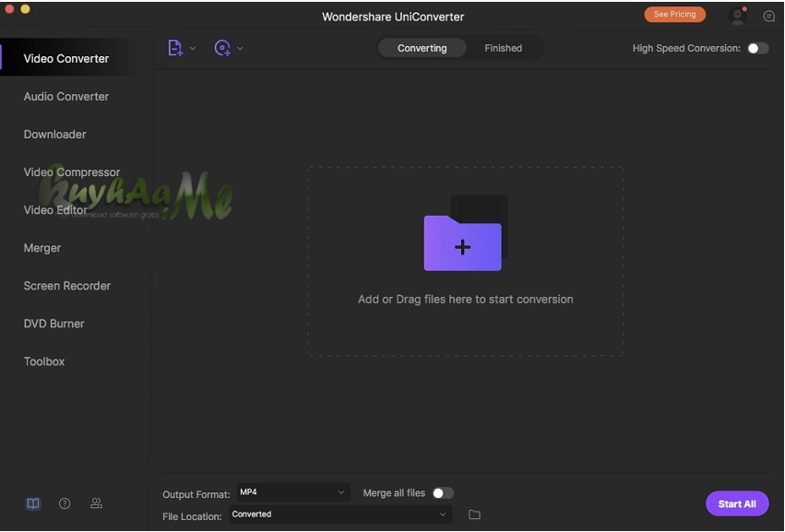785x532 pixels.
Task: Select Video Converter in sidebar
Action: [x=66, y=59]
